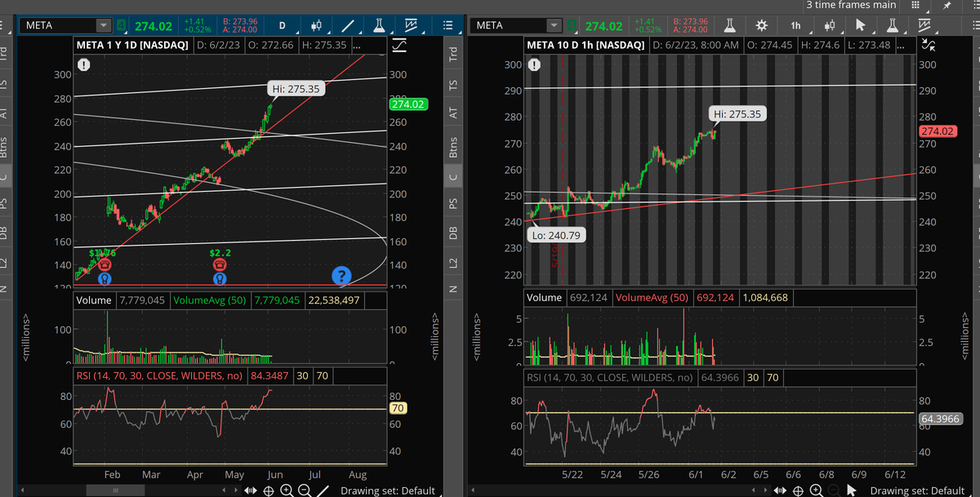Click the left scroll arrow under left chart
Screen dimensions: 980x497
24,490
